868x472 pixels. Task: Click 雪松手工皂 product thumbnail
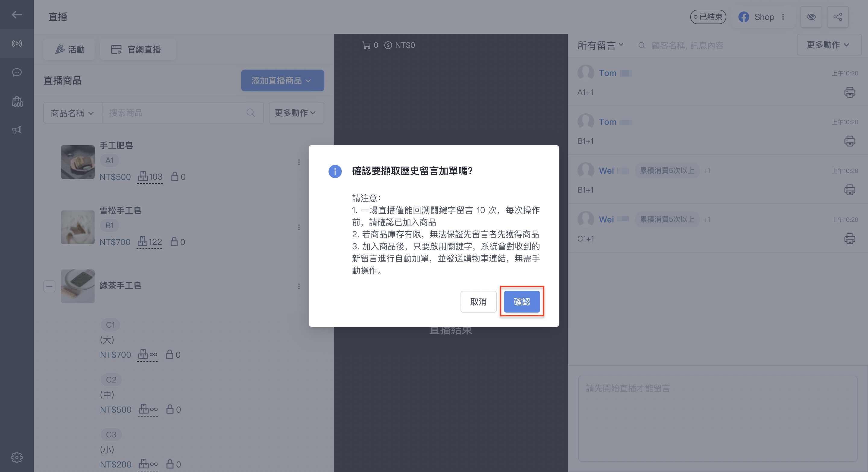77,227
